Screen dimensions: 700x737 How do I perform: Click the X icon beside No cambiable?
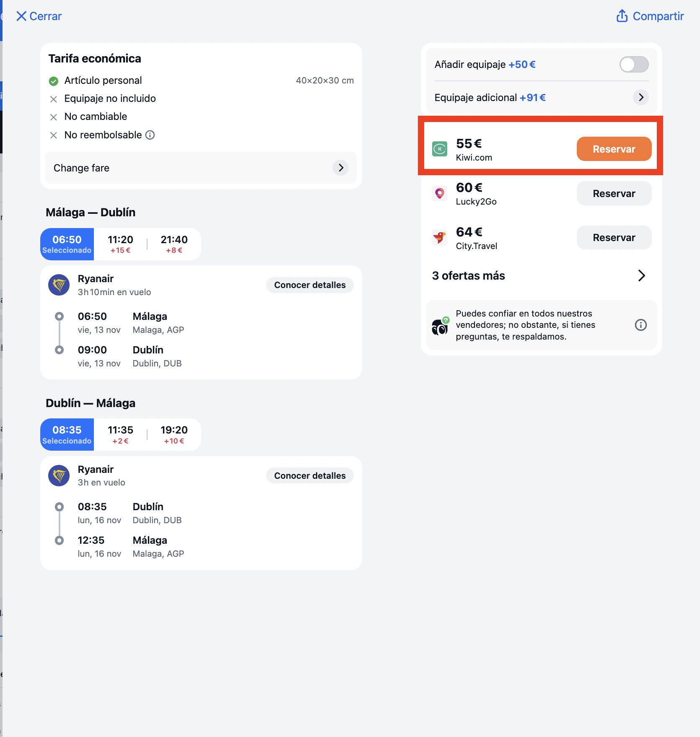pyautogui.click(x=54, y=117)
